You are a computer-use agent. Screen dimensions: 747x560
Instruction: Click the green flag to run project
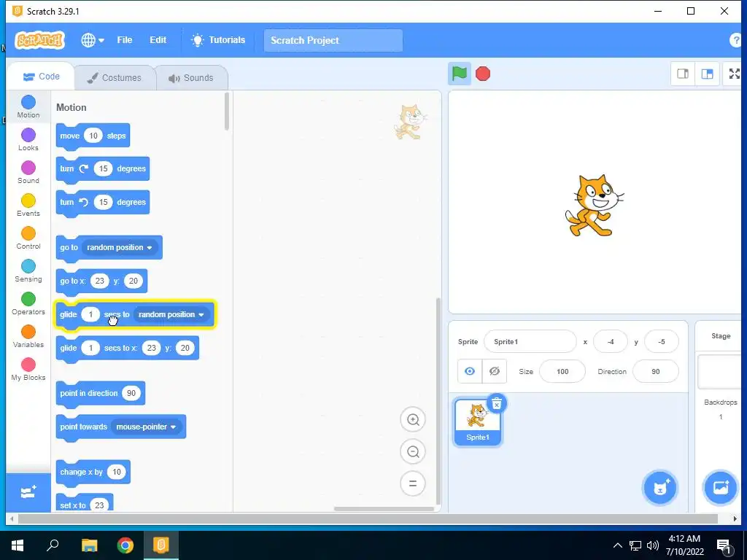coord(459,74)
